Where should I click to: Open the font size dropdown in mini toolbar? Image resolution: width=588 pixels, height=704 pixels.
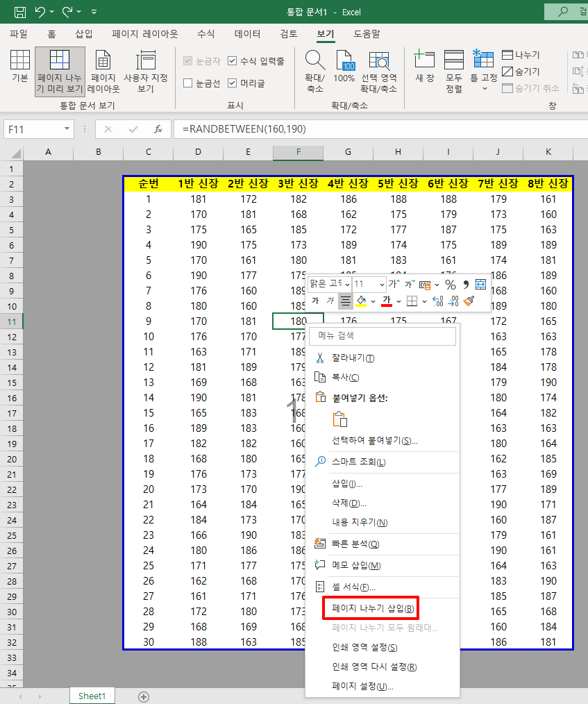383,283
